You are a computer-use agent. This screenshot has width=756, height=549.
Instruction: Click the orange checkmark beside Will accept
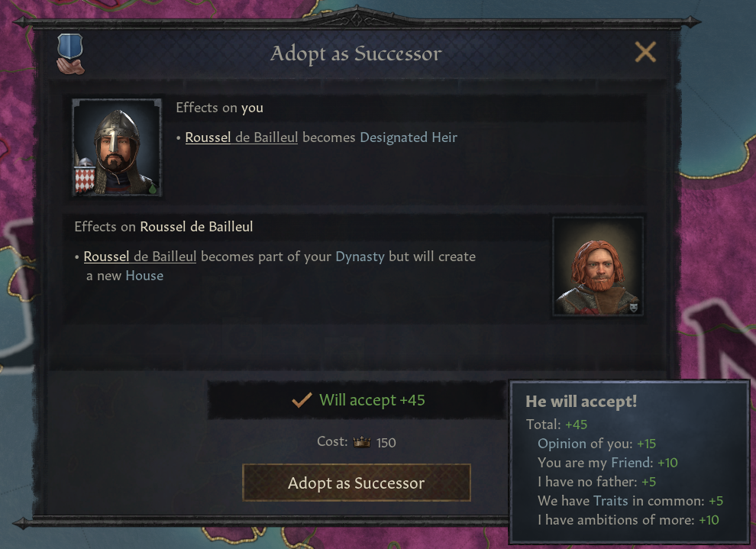302,400
